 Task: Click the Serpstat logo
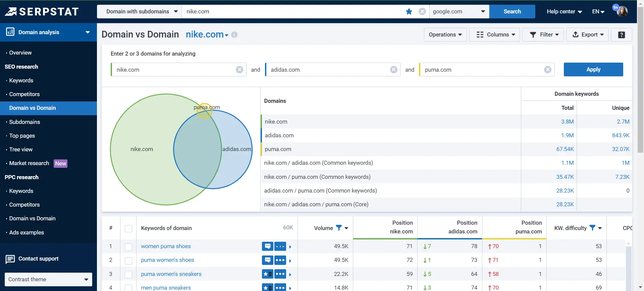(42, 12)
